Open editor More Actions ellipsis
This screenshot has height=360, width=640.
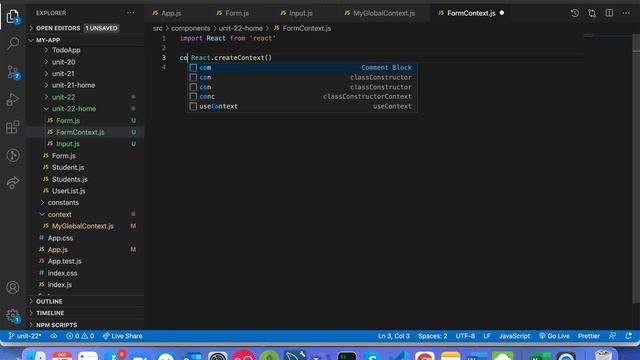(626, 13)
